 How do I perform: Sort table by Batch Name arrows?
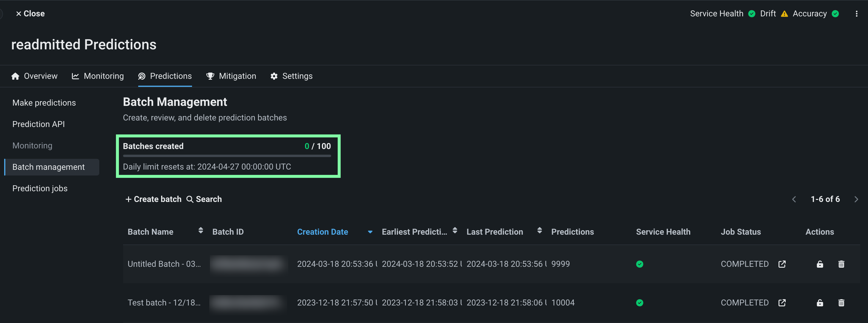pos(200,231)
